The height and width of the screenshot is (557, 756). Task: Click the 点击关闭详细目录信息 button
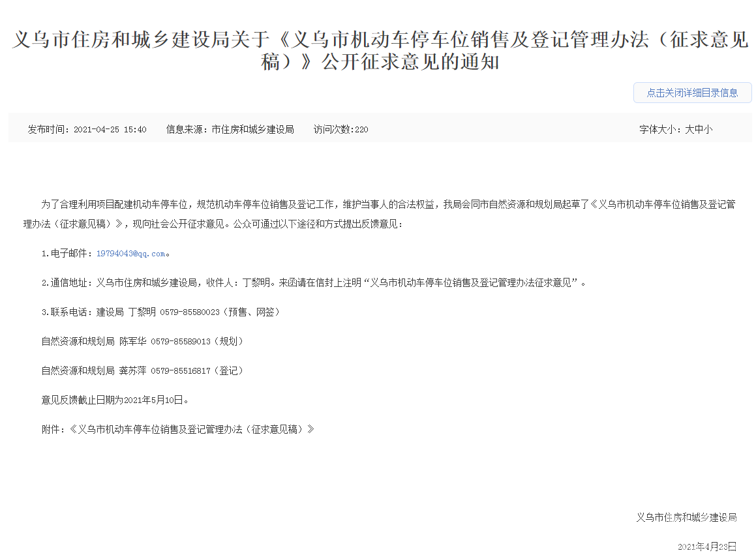[692, 93]
